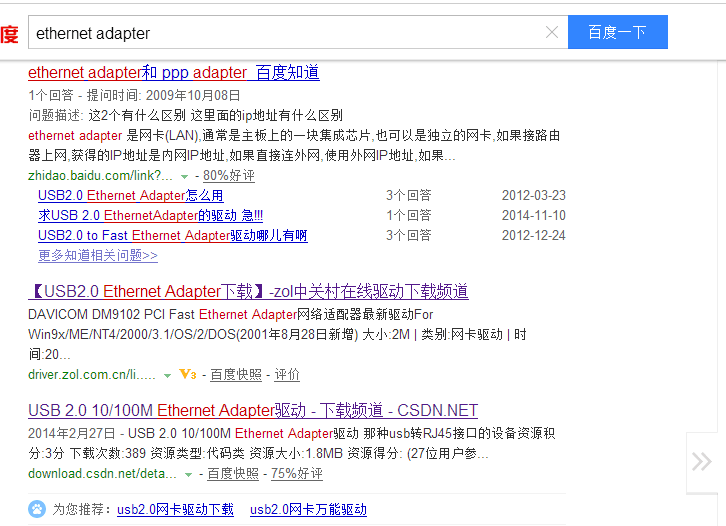Click the Baidu paw icon beside 为您推荐

pos(37,509)
